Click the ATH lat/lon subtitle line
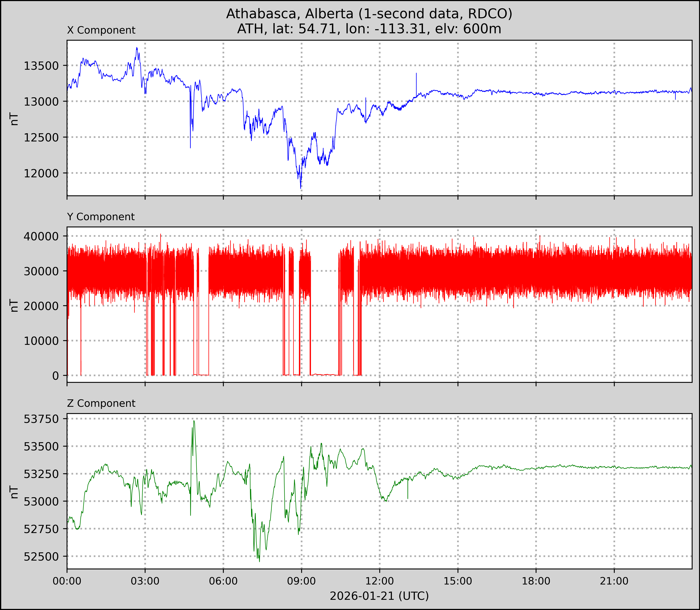This screenshot has height=610, width=700. [369, 29]
